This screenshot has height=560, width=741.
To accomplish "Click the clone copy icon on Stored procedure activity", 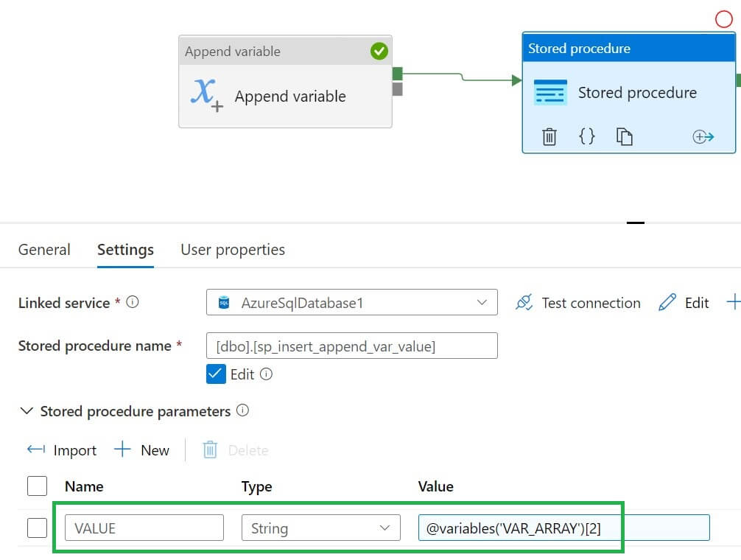I will (625, 136).
